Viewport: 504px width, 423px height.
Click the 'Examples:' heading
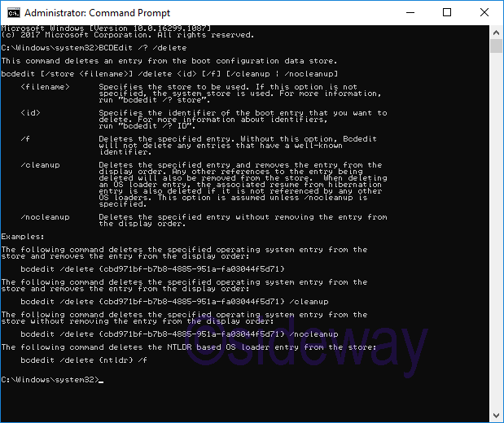pyautogui.click(x=22, y=237)
